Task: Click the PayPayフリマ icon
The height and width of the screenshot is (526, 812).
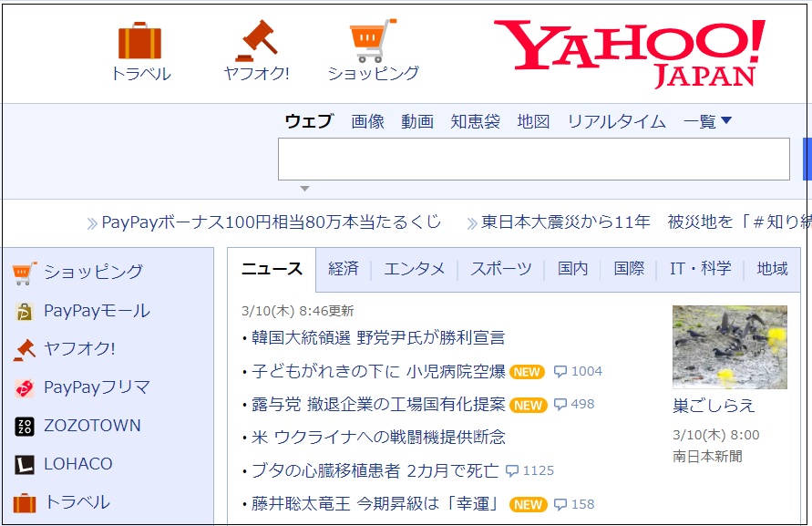Action: click(x=25, y=387)
